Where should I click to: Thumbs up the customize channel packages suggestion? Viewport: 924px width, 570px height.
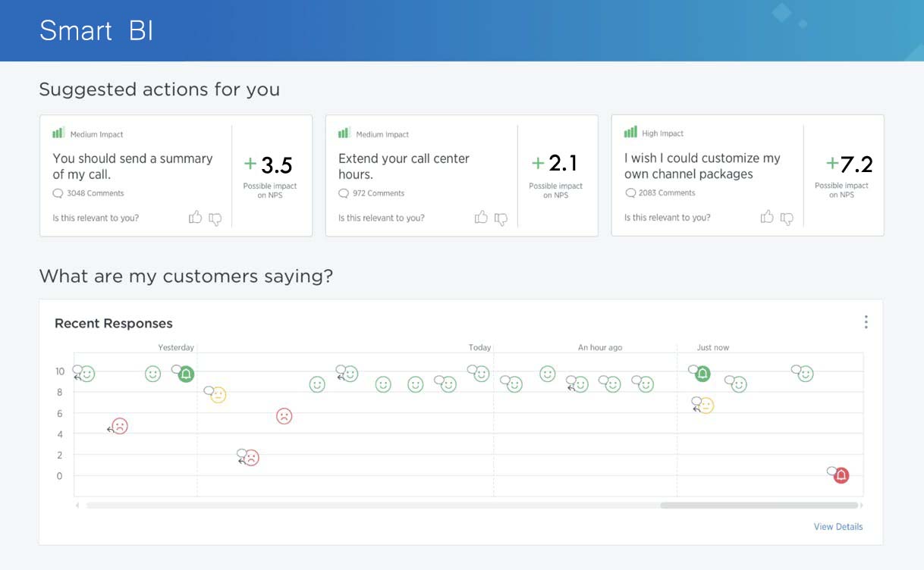tap(767, 217)
